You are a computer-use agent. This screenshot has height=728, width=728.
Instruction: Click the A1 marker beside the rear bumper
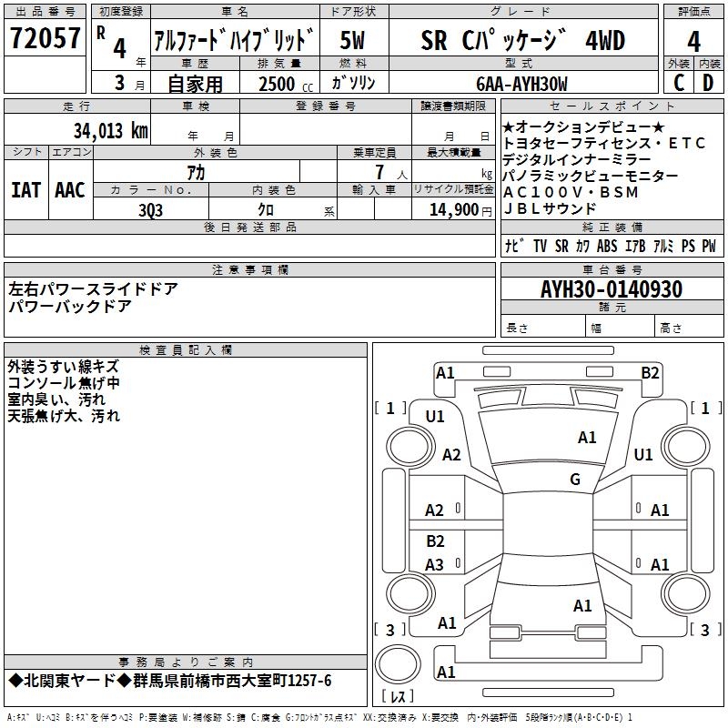pos(445,672)
